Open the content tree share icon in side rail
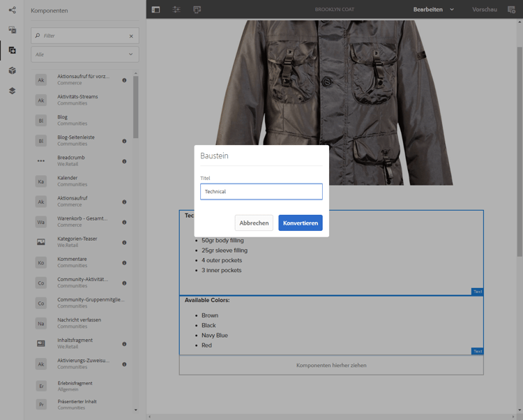The width and height of the screenshot is (523, 420). coord(12,10)
